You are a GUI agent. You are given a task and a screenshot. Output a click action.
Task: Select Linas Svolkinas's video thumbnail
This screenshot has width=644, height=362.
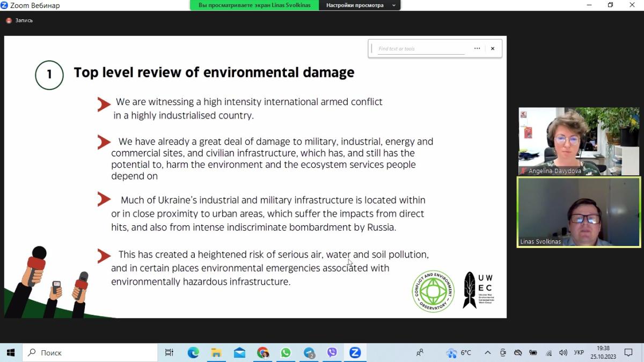click(579, 212)
